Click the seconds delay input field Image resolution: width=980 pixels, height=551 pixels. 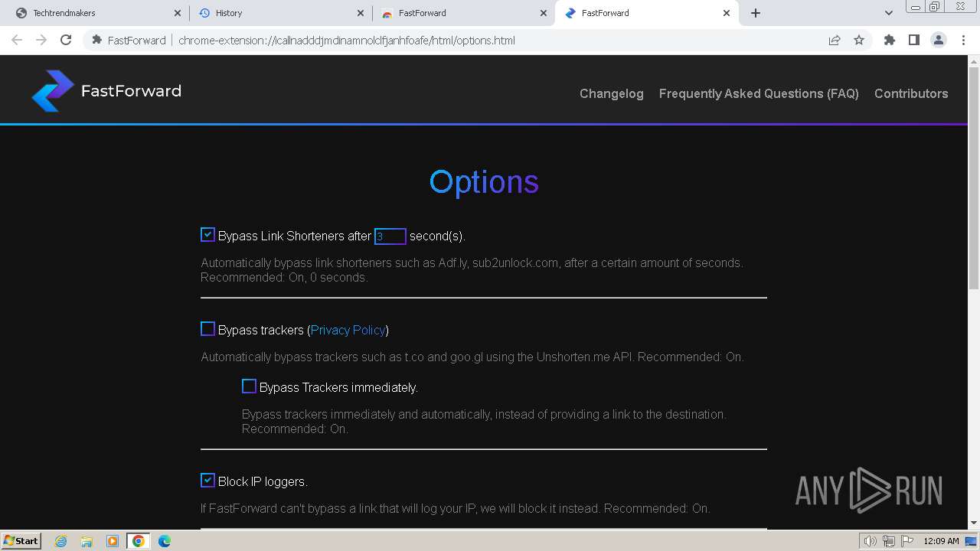(390, 236)
